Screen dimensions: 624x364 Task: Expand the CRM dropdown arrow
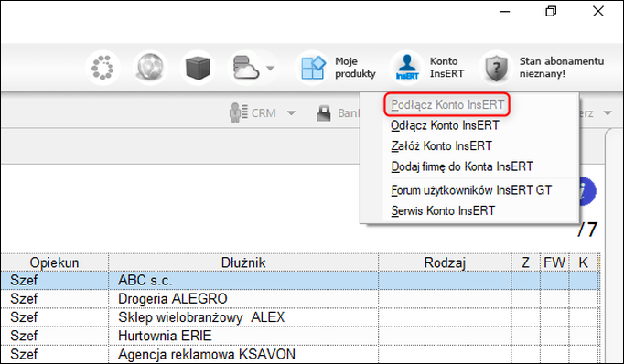[291, 113]
